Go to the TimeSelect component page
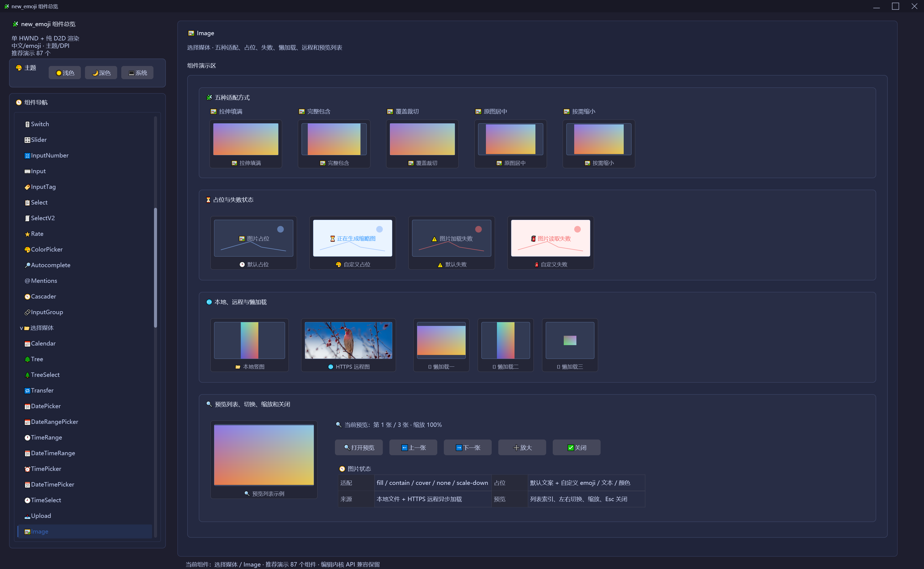The height and width of the screenshot is (569, 924). 85,500
